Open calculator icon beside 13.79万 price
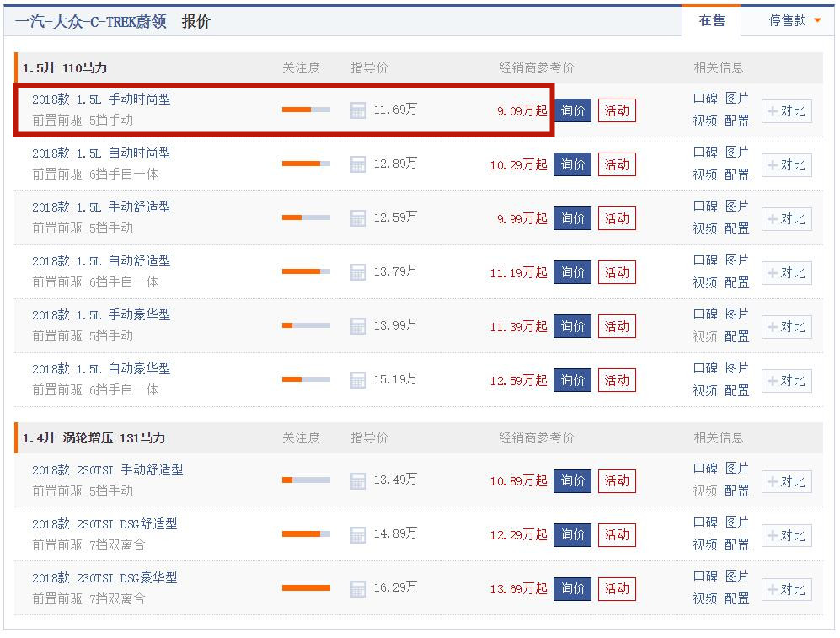Viewport: 840px width, 638px height. coord(358,272)
